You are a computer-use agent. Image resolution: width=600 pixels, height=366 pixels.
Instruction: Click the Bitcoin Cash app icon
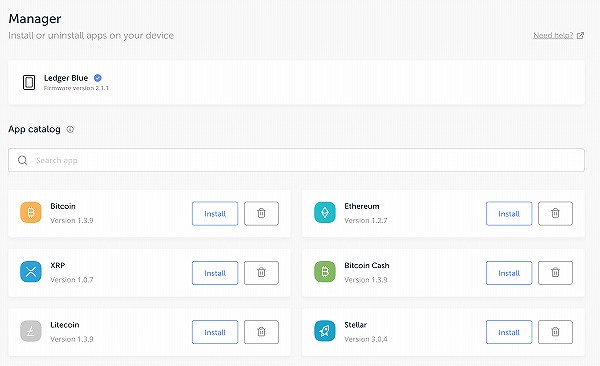tap(324, 271)
